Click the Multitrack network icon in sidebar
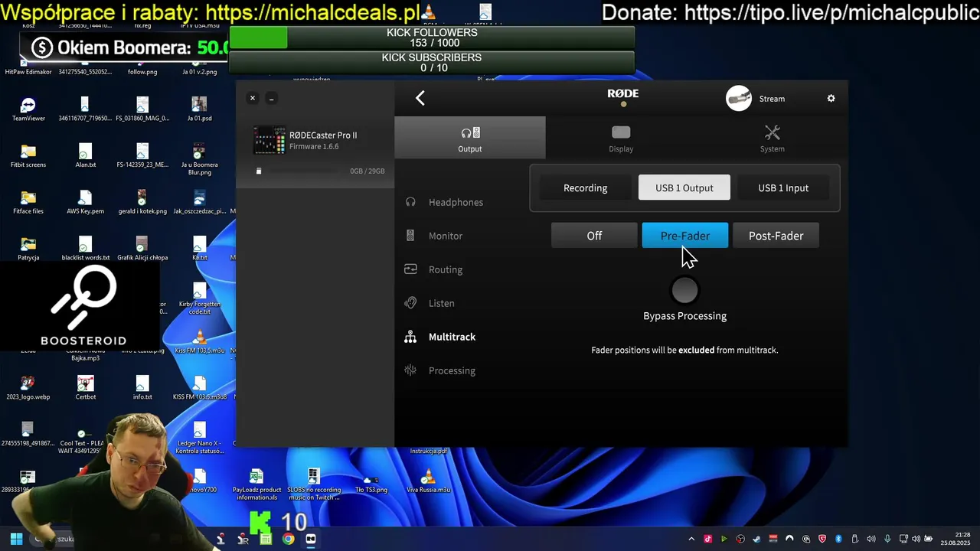The height and width of the screenshot is (551, 980). coord(410,337)
